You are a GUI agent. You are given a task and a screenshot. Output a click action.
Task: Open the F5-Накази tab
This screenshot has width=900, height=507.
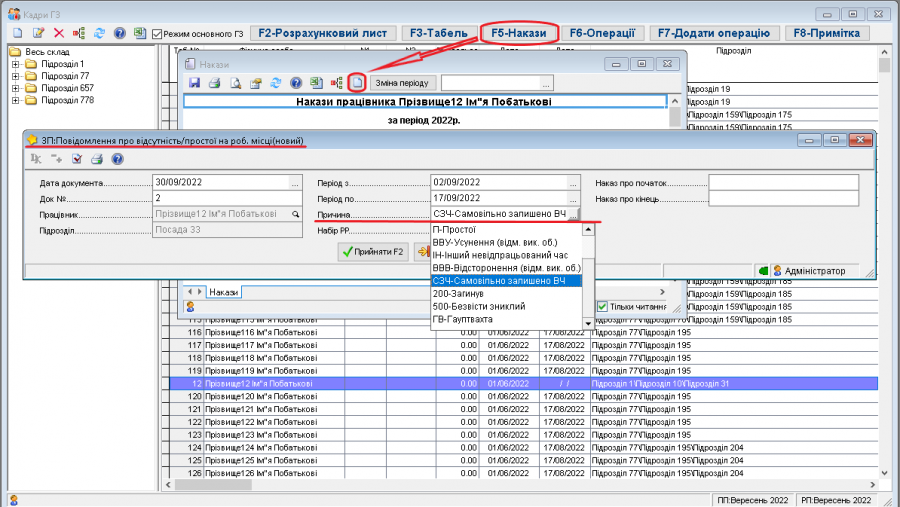point(518,33)
